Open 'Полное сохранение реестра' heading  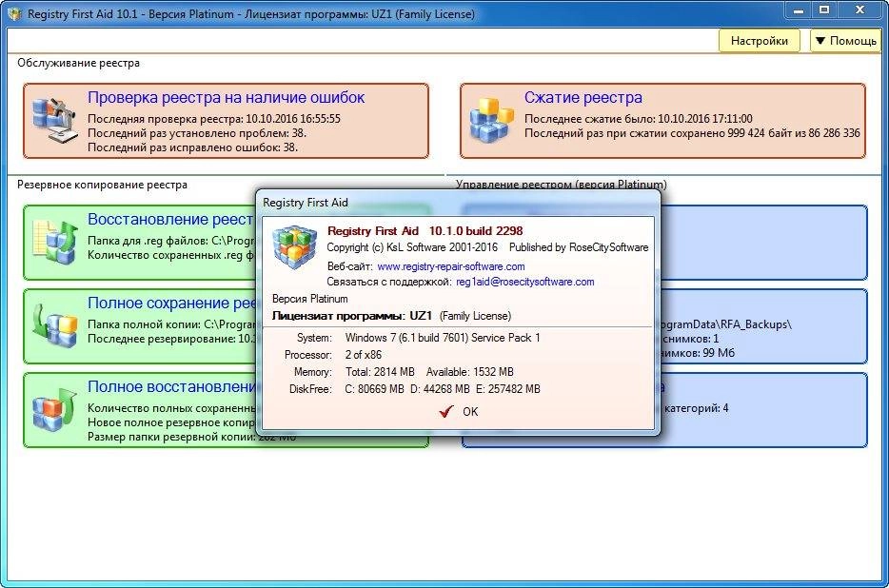171,304
